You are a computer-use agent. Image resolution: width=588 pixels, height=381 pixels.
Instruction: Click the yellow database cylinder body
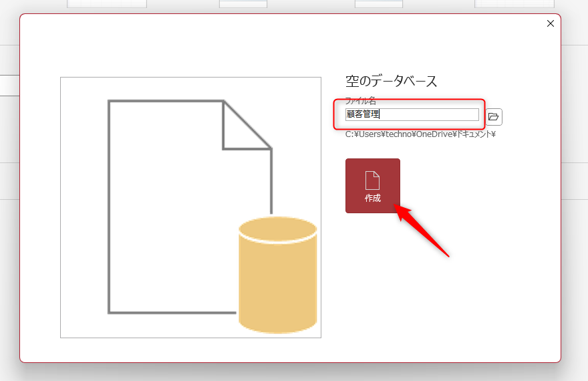click(x=277, y=287)
